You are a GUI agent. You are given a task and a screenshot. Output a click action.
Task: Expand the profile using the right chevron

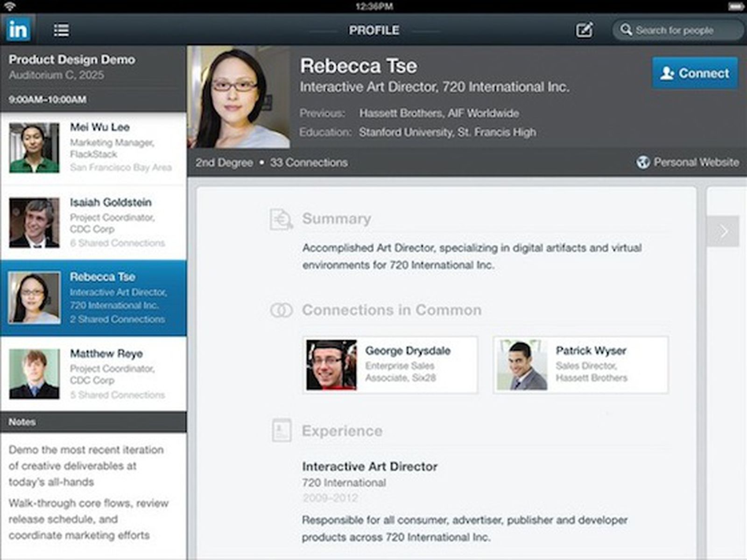tap(723, 231)
